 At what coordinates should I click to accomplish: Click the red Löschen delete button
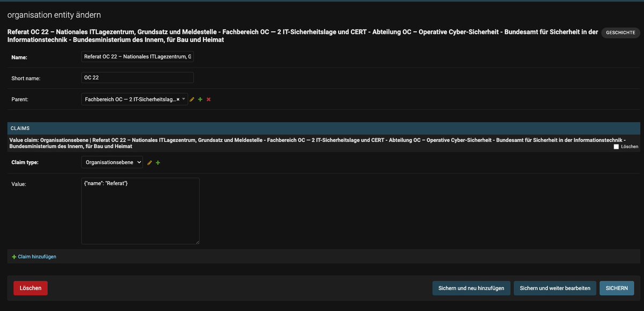click(31, 288)
